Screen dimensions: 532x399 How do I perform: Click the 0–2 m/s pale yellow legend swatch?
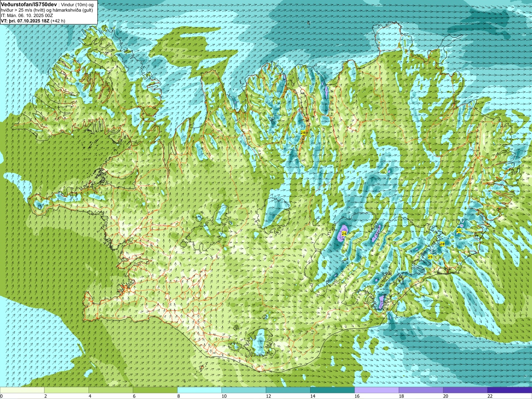pos(22,390)
